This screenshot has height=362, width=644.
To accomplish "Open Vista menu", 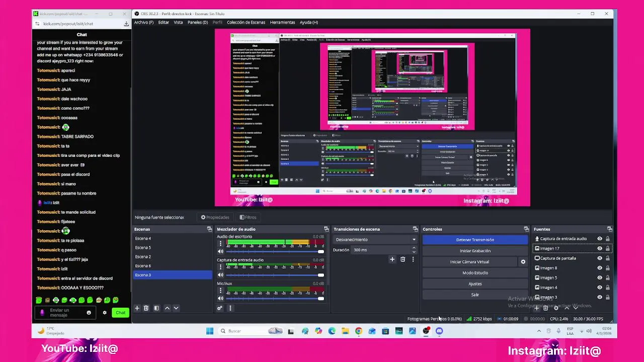I will coord(178,22).
